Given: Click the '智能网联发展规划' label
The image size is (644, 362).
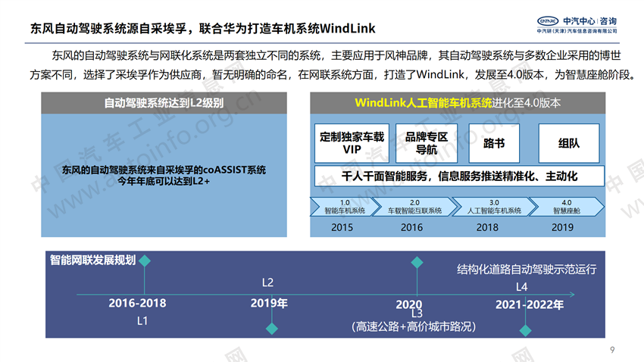Looking at the screenshot, I should tap(93, 261).
